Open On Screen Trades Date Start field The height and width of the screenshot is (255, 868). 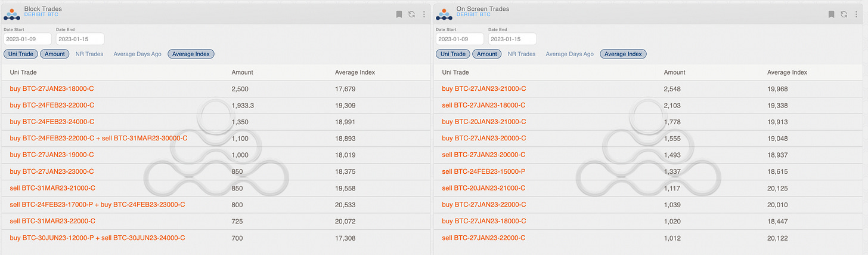(460, 39)
